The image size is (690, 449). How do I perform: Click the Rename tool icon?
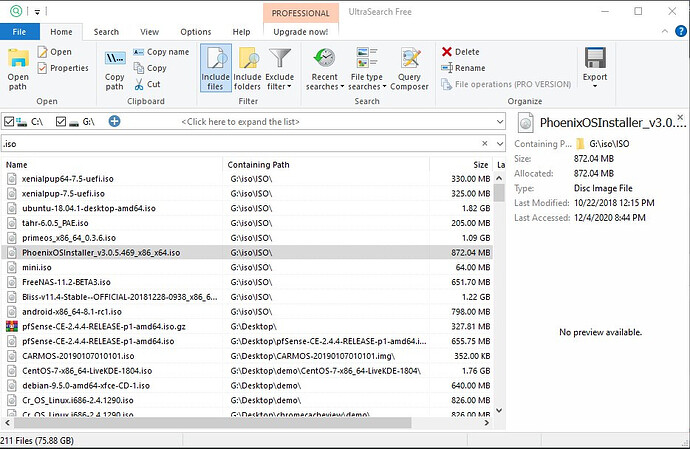(447, 68)
